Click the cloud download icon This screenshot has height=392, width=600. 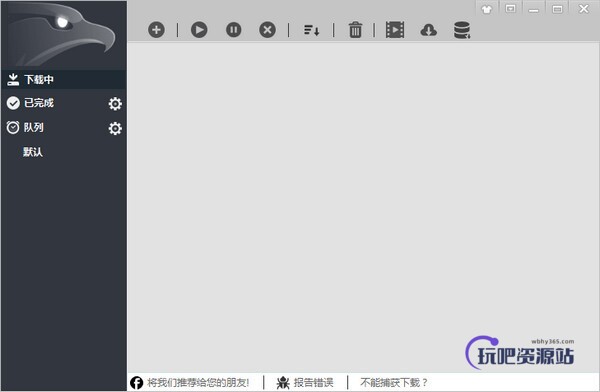tap(429, 30)
